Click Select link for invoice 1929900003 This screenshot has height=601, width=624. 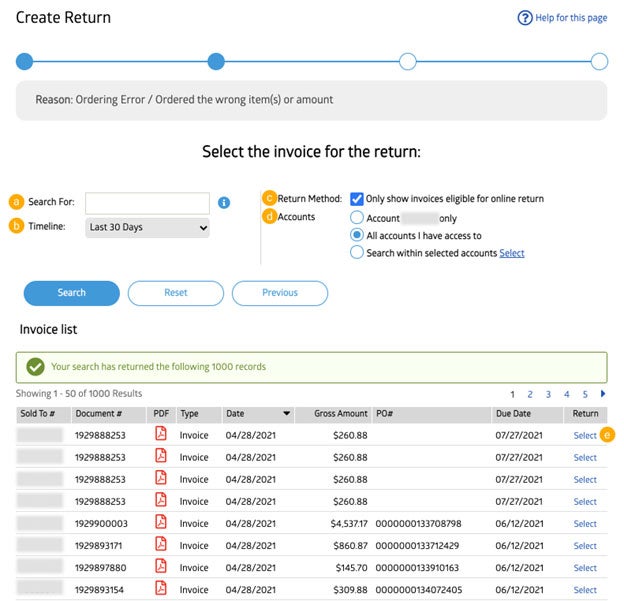585,524
